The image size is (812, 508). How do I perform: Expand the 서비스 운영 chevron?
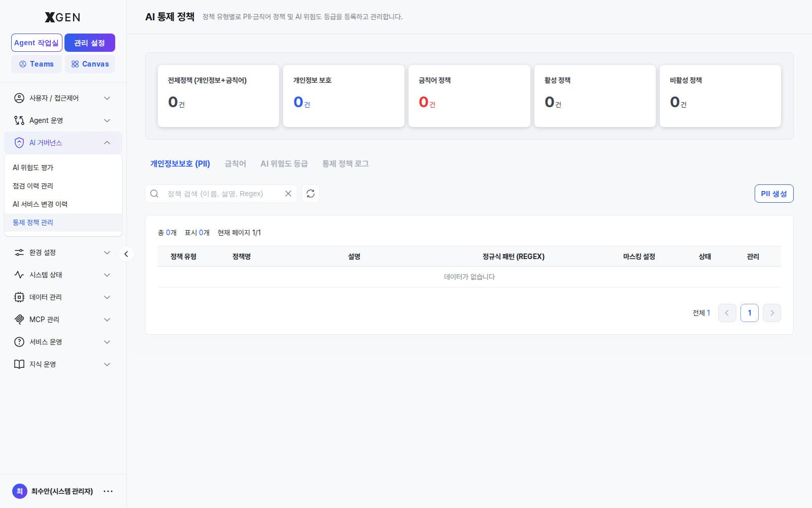(x=107, y=342)
